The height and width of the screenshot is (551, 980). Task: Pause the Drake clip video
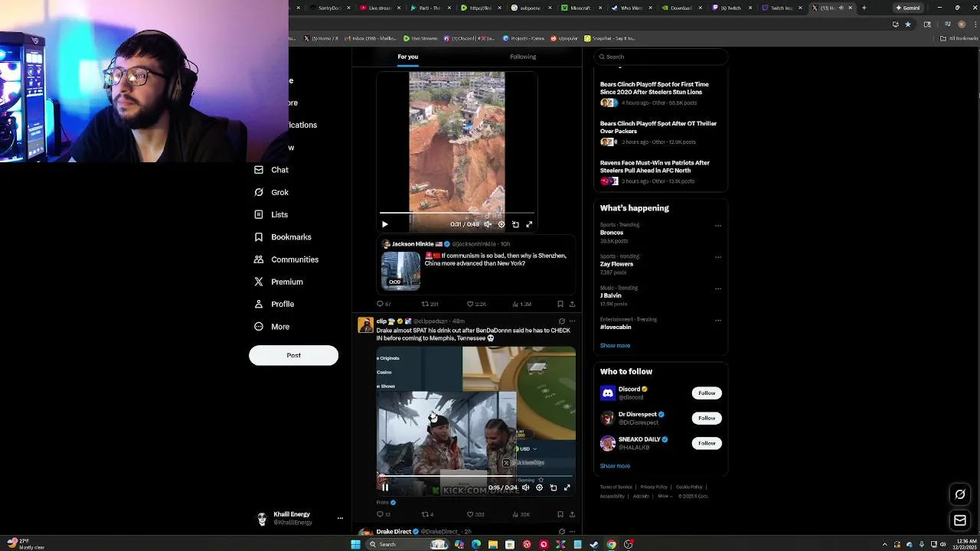(x=385, y=487)
